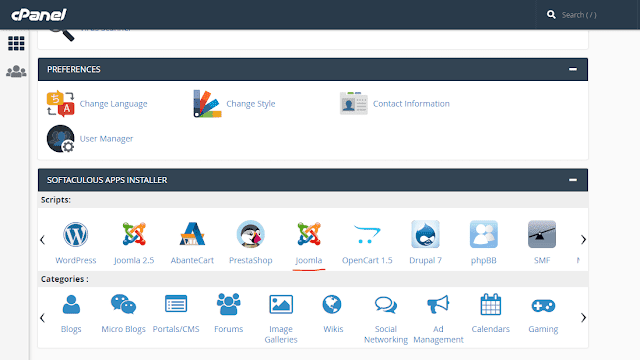Open the Contact Information link
The height and width of the screenshot is (360, 640).
(x=411, y=104)
